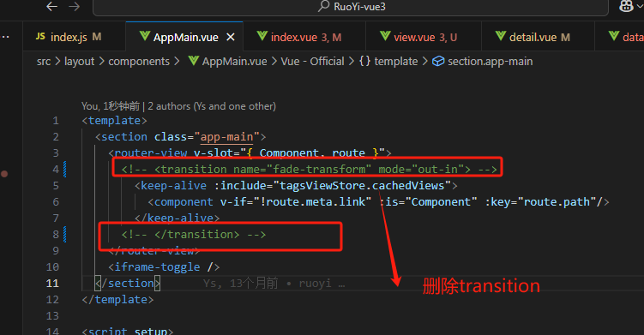Click the curly braces icon before template breadcrumb
The image size is (644, 335).
[x=364, y=61]
